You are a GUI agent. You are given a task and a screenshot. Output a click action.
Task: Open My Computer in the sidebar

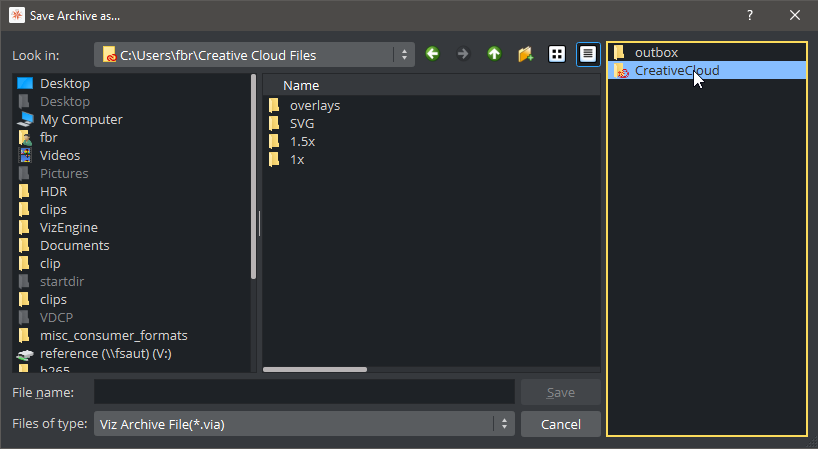point(81,119)
